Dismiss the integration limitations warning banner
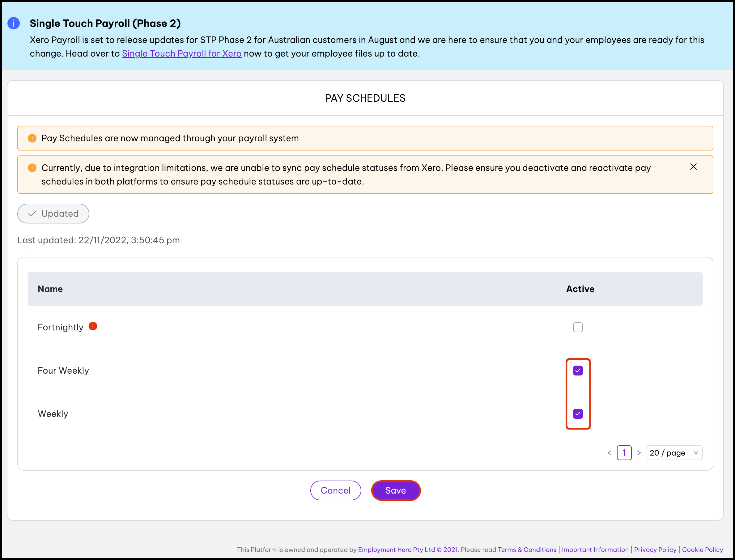 [693, 167]
